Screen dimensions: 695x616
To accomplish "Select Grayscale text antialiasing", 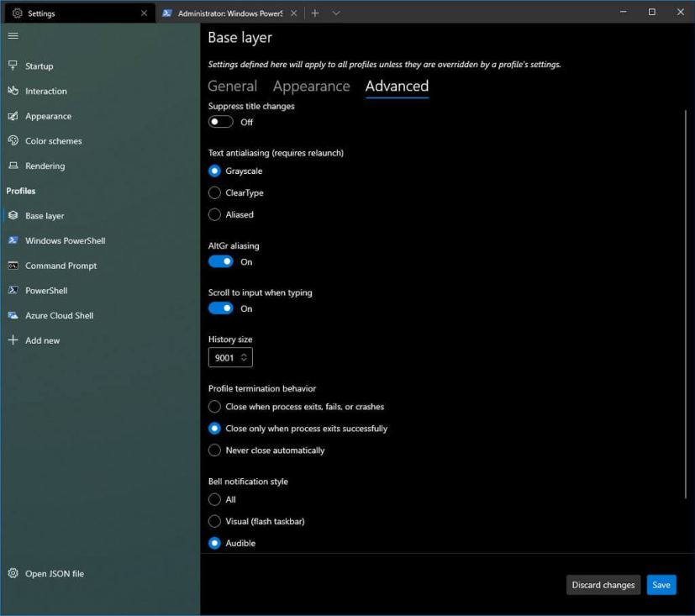I will [x=235, y=171].
